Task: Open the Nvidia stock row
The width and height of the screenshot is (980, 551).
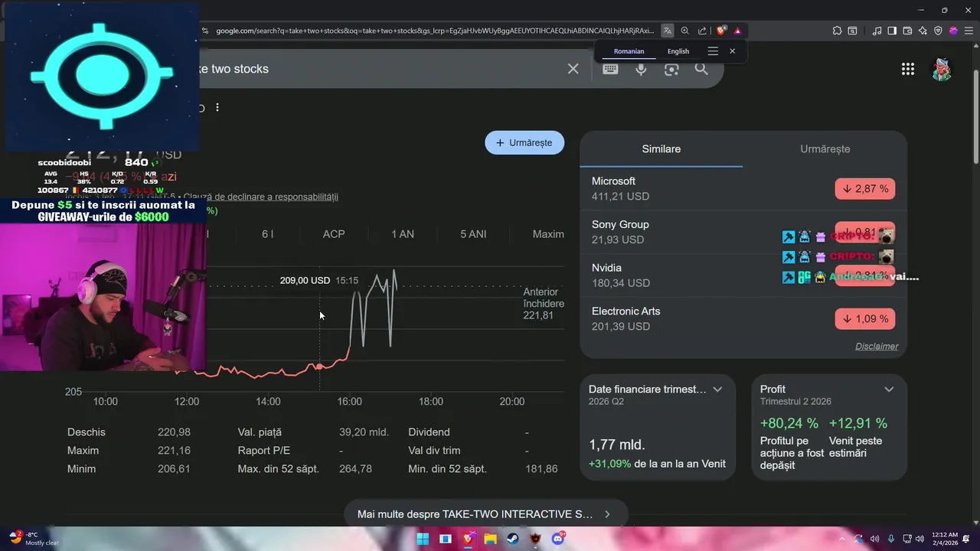Action: [x=743, y=275]
